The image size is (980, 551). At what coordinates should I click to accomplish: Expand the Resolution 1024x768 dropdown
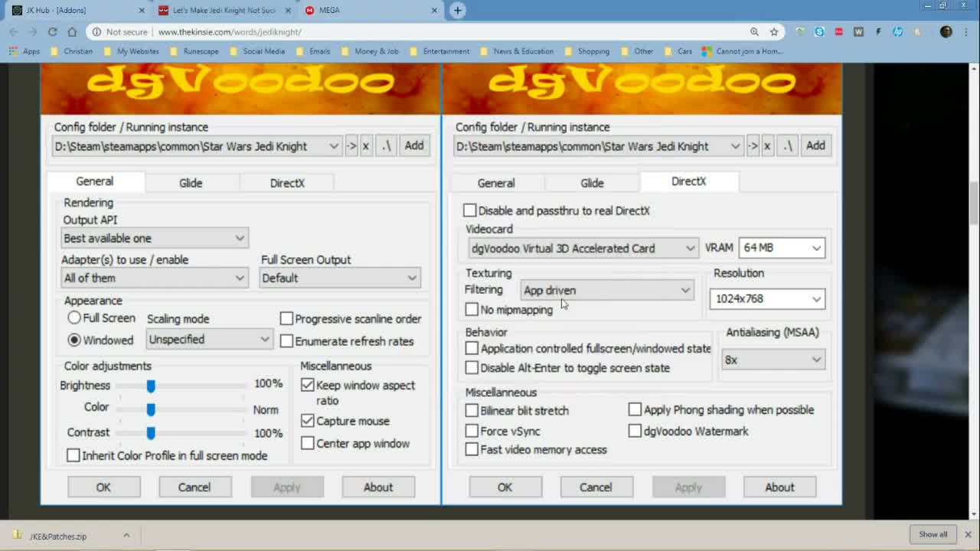click(767, 298)
